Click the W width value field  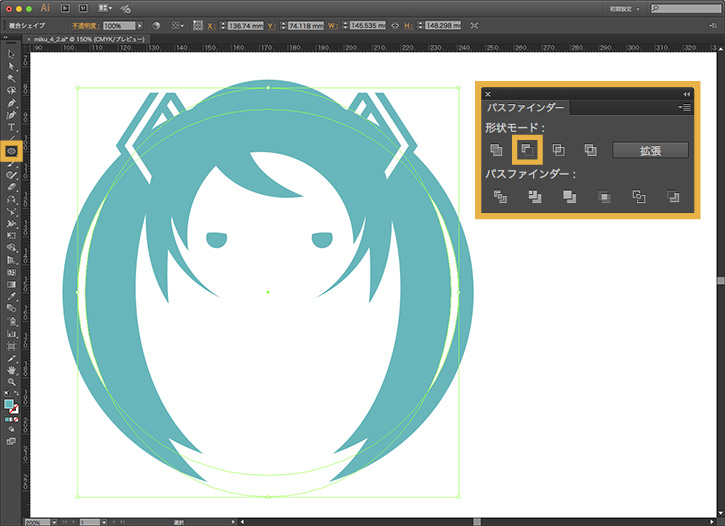pos(368,26)
